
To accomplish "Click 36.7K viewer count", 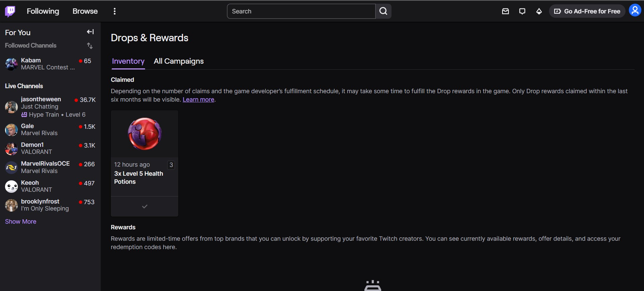I will click(88, 100).
